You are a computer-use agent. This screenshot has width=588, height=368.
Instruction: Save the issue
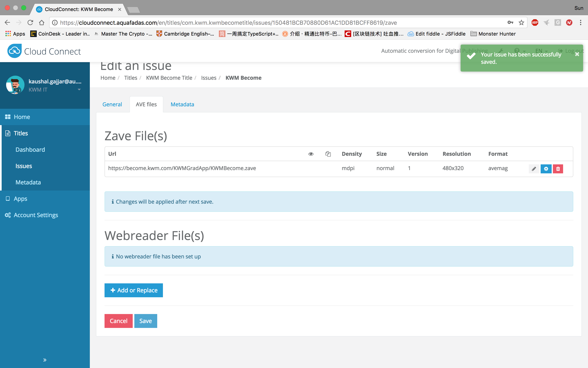(x=146, y=321)
